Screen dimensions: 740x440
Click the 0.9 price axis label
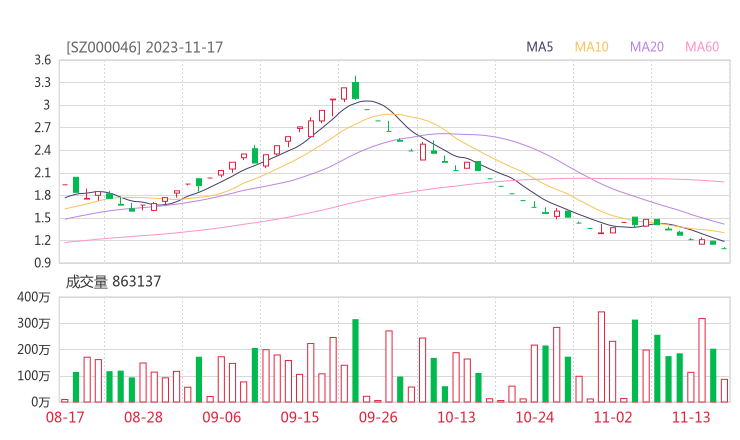click(42, 263)
